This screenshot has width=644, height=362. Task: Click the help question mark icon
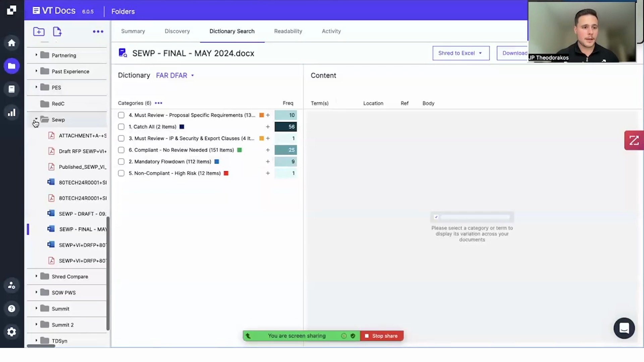pos(12,309)
